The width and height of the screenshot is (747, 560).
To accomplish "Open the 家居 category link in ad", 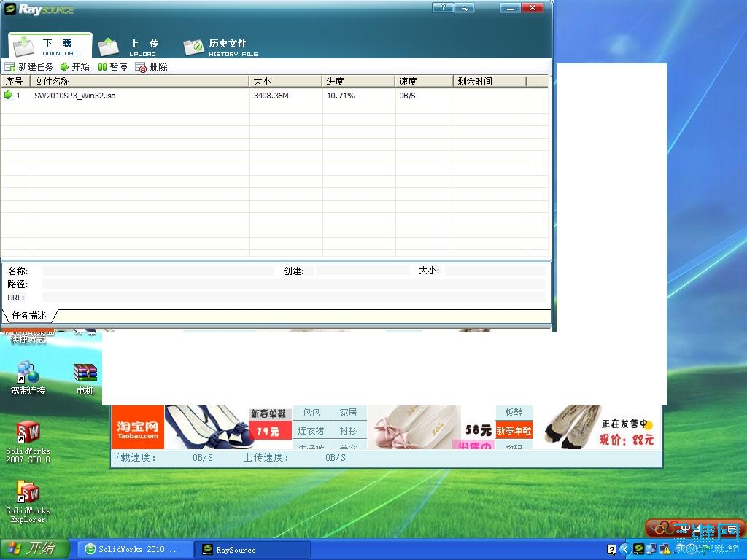I will coord(348,413).
